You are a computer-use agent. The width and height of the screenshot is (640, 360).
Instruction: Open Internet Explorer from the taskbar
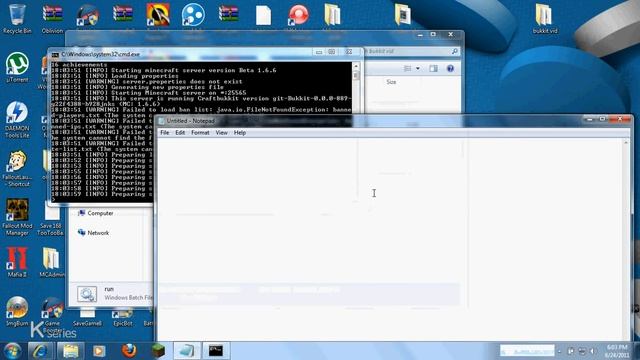click(x=40, y=351)
